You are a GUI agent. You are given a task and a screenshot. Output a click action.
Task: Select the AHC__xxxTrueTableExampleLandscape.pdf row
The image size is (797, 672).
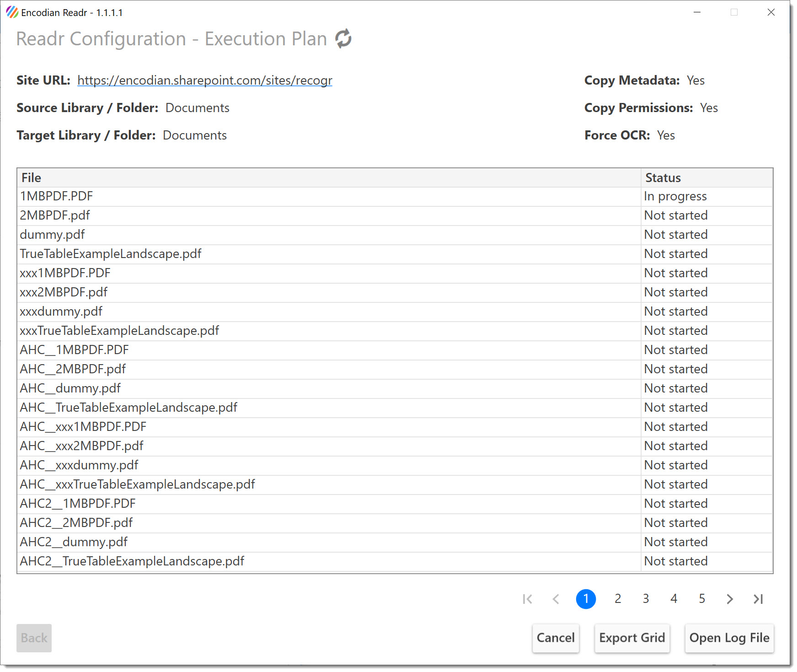395,484
